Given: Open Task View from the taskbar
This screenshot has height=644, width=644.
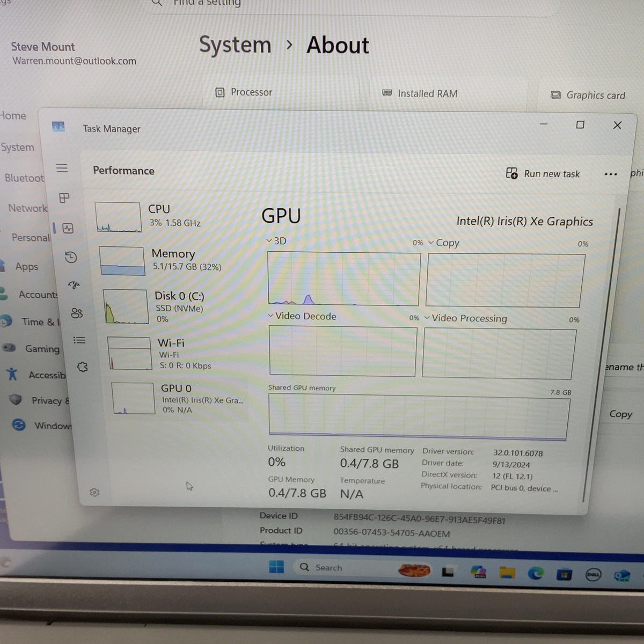Looking at the screenshot, I should [448, 572].
